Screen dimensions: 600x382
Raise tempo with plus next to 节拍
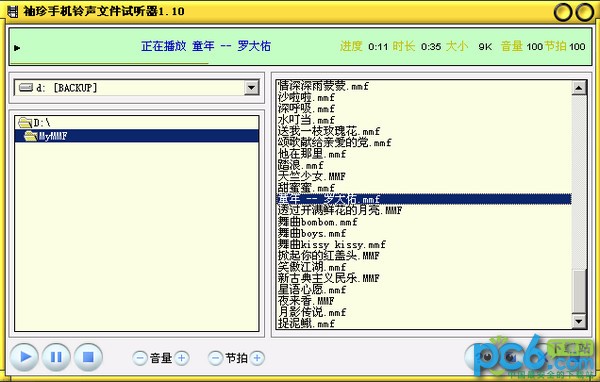pos(257,358)
